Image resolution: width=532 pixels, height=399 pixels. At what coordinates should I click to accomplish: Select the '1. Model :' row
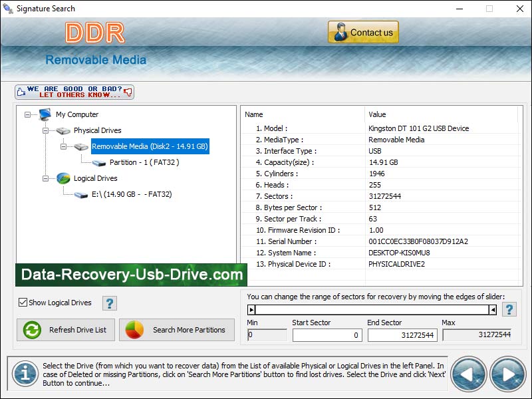(380, 128)
